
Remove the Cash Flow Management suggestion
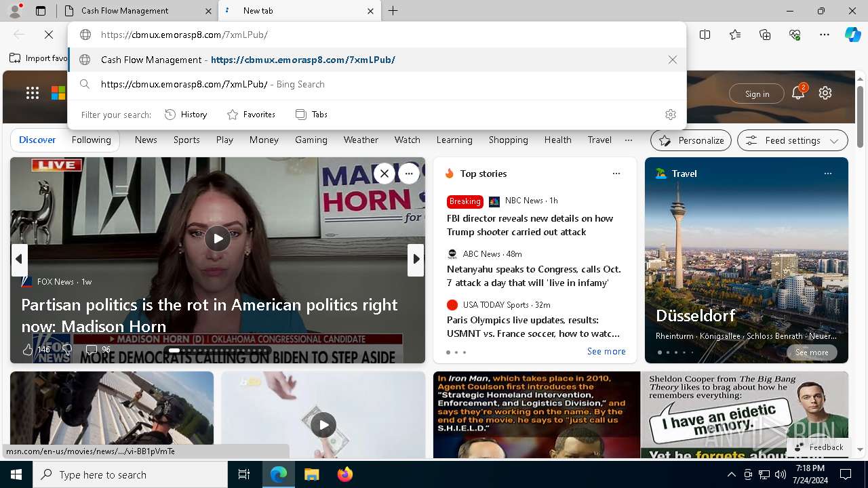coord(673,60)
